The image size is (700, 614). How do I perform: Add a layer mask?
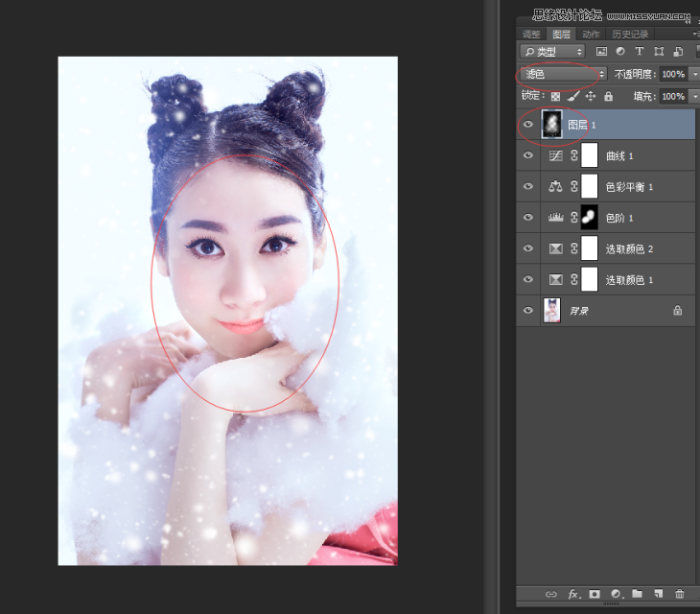tap(595, 595)
